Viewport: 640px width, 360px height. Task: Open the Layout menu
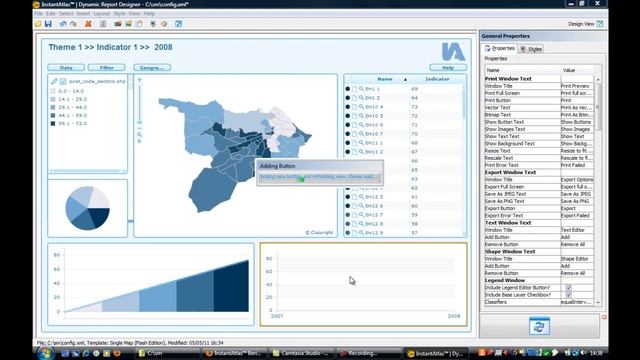[x=102, y=13]
